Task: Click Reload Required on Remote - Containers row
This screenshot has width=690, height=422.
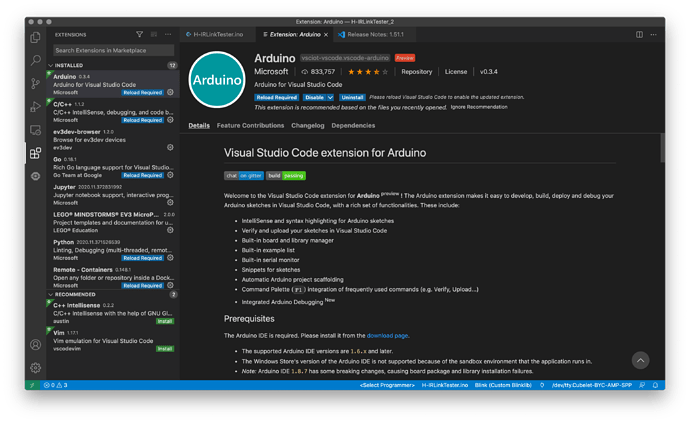Action: [x=143, y=285]
